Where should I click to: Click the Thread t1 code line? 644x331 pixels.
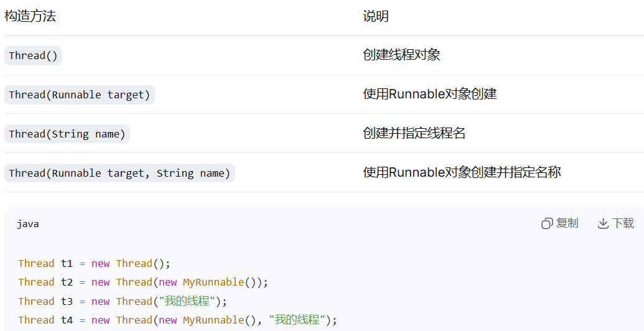point(94,263)
